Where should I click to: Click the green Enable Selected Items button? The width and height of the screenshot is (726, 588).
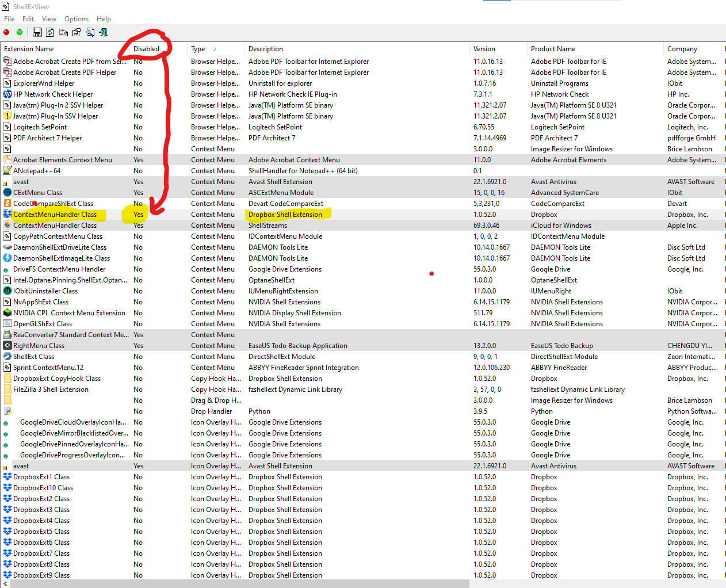[20, 32]
